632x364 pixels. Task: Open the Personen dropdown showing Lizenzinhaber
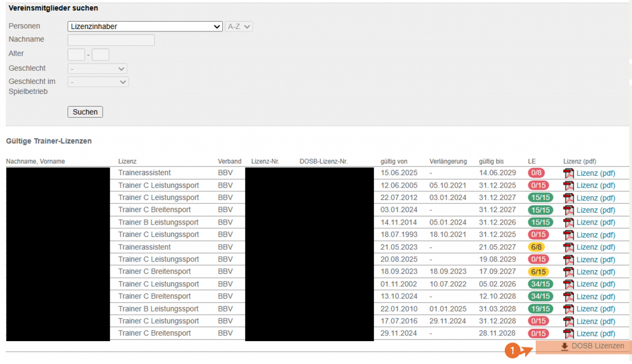coord(144,27)
